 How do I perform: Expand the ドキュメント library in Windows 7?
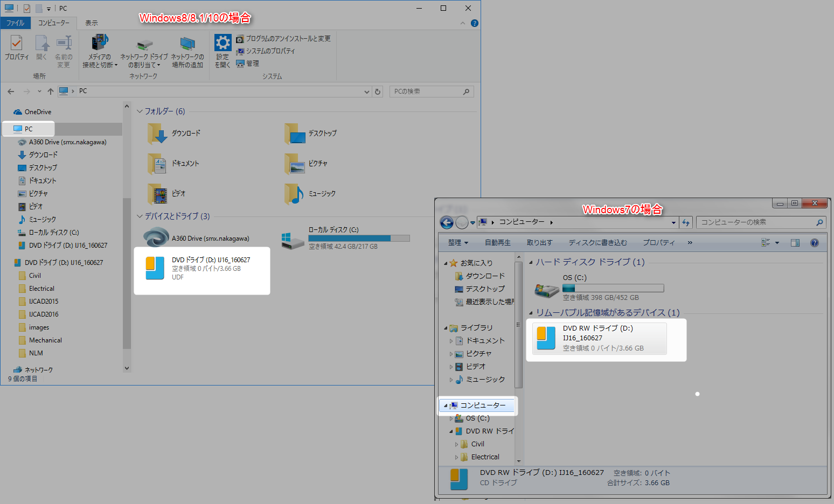tap(451, 341)
